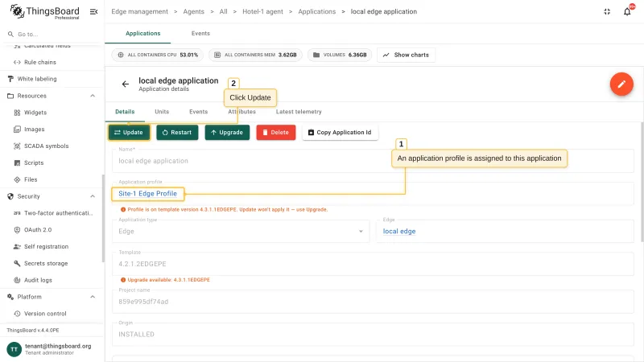Click the Secrets storage key icon

[x=17, y=264]
